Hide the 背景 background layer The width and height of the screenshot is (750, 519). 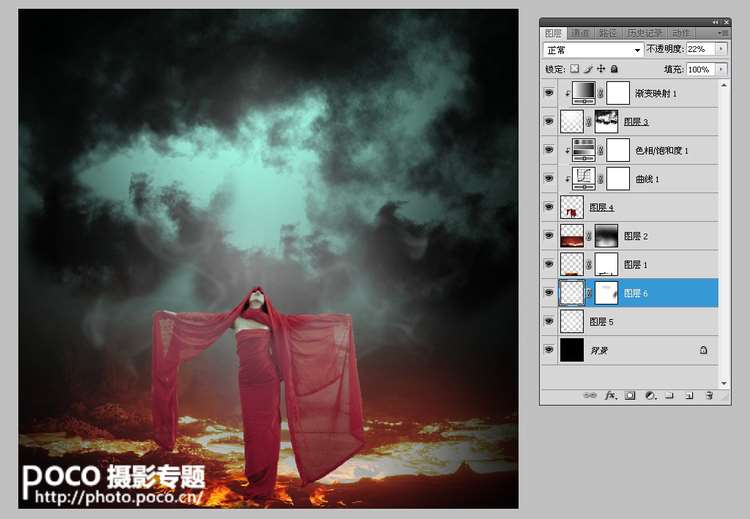point(549,350)
